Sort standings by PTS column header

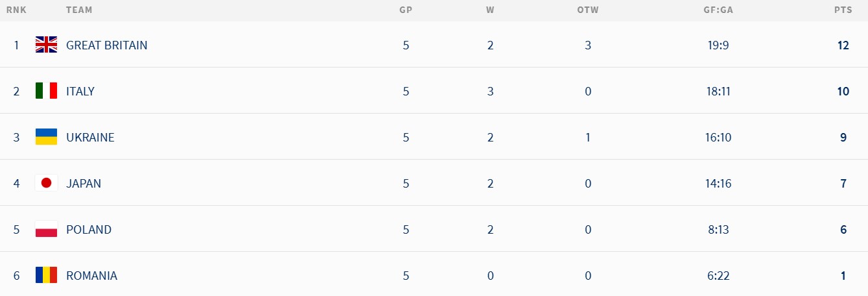[x=843, y=10]
